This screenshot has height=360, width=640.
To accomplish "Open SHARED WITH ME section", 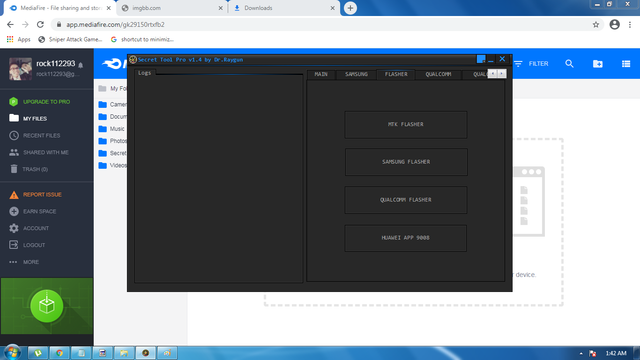I will (39, 152).
